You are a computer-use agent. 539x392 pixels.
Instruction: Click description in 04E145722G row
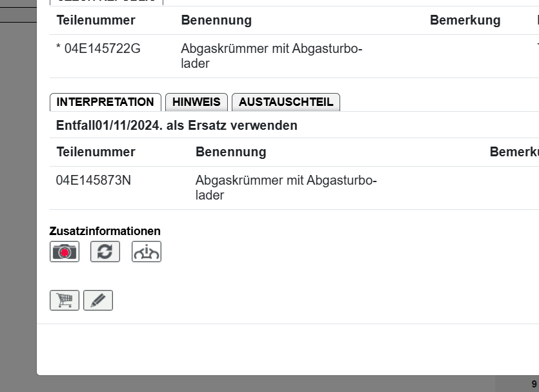(272, 56)
